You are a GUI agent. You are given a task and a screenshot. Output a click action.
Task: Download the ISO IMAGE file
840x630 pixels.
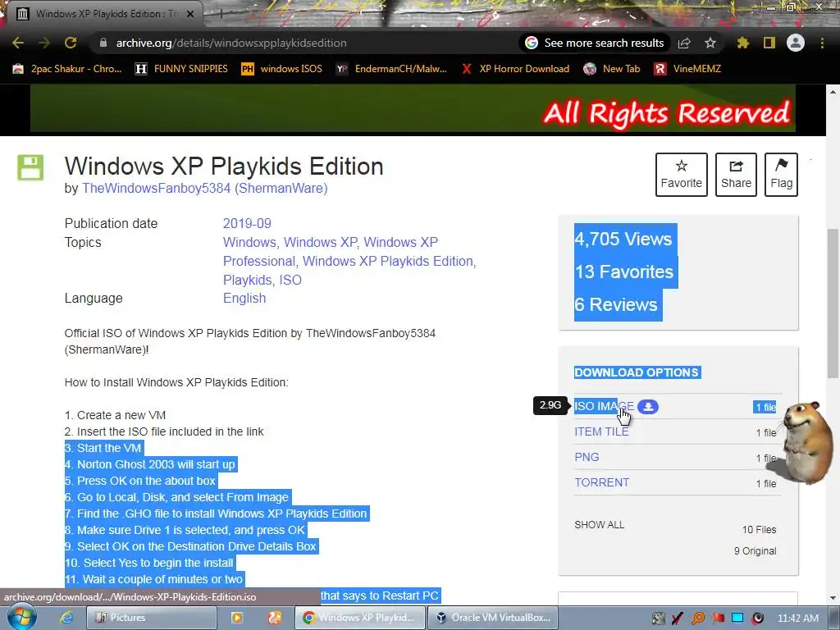605,407
